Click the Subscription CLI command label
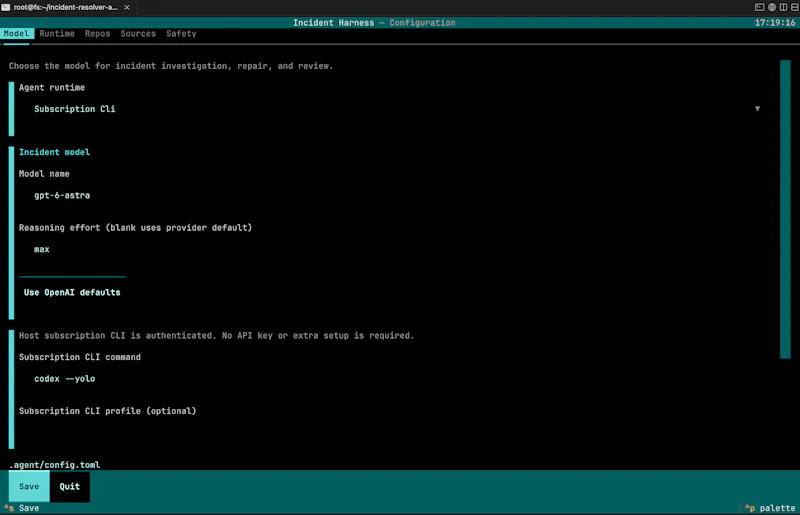 point(80,357)
